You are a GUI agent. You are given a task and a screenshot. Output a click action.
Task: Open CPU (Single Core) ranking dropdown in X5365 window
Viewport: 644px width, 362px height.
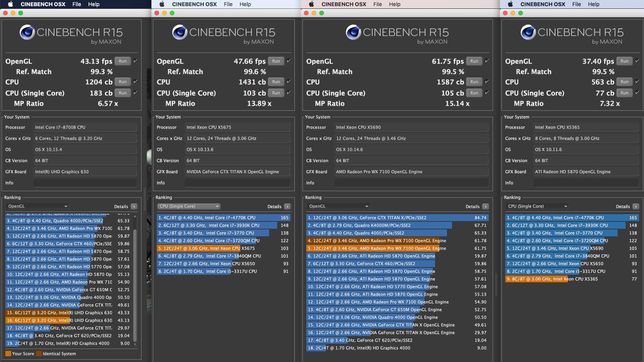[x=537, y=206]
